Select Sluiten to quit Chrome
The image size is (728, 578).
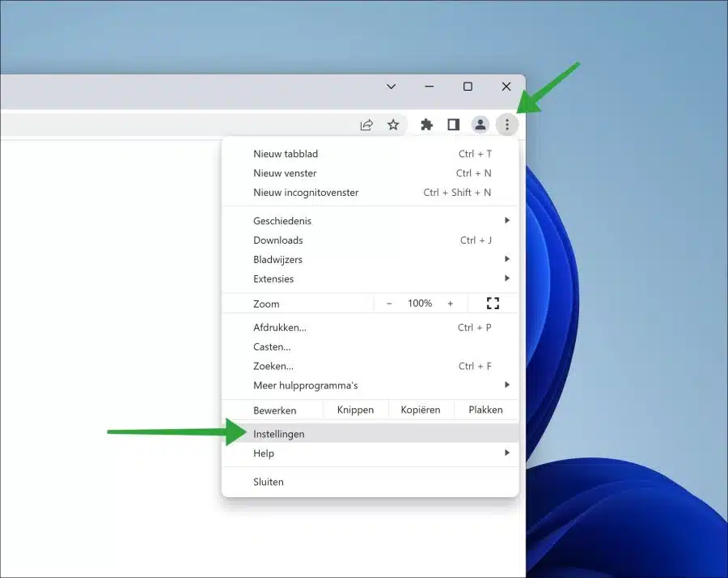pyautogui.click(x=370, y=482)
